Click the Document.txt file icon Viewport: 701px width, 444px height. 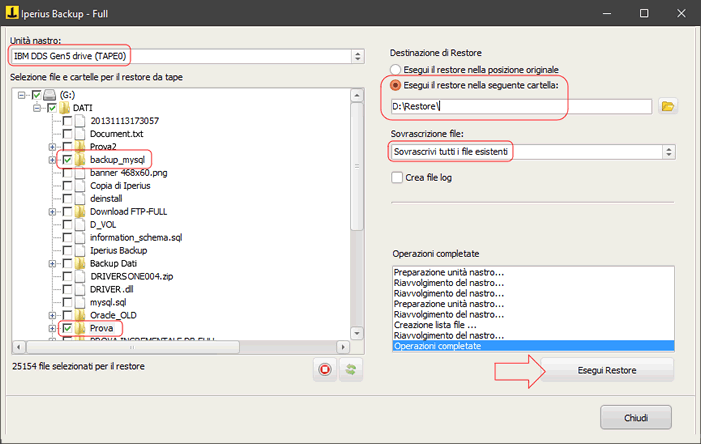point(81,133)
